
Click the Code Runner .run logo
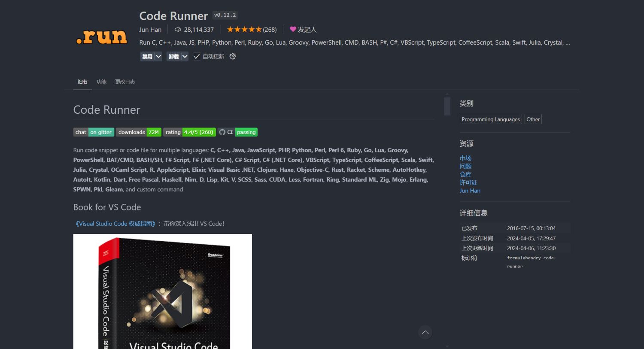pos(102,37)
